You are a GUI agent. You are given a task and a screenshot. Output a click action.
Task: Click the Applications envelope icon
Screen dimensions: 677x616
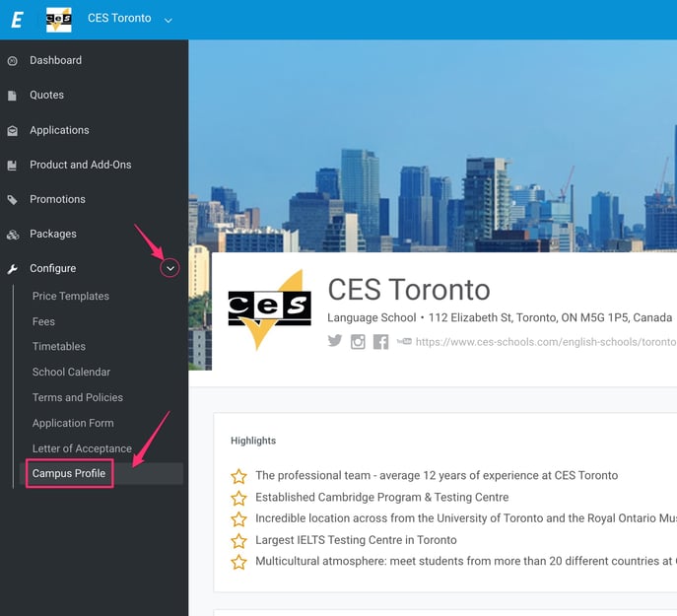pyautogui.click(x=13, y=130)
